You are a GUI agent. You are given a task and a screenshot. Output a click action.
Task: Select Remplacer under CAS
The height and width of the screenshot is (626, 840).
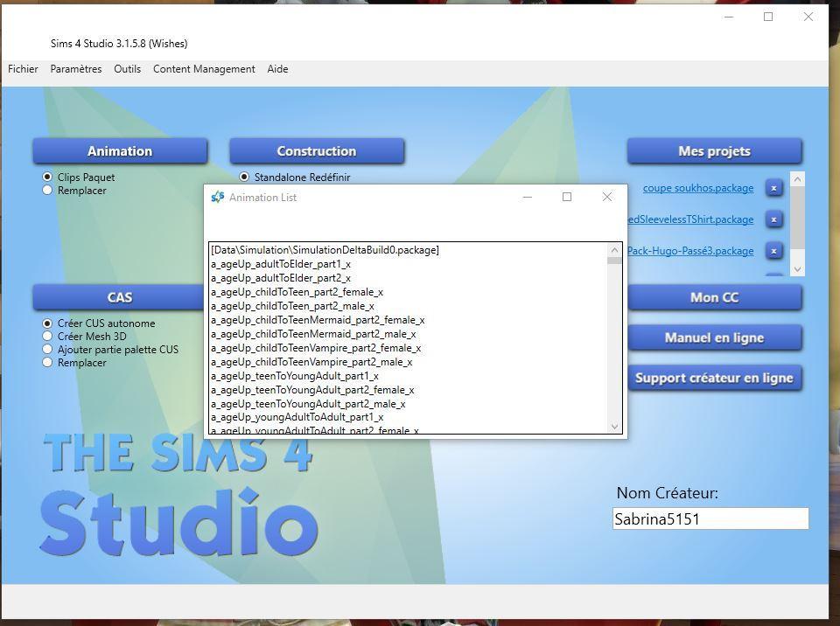pyautogui.click(x=47, y=363)
